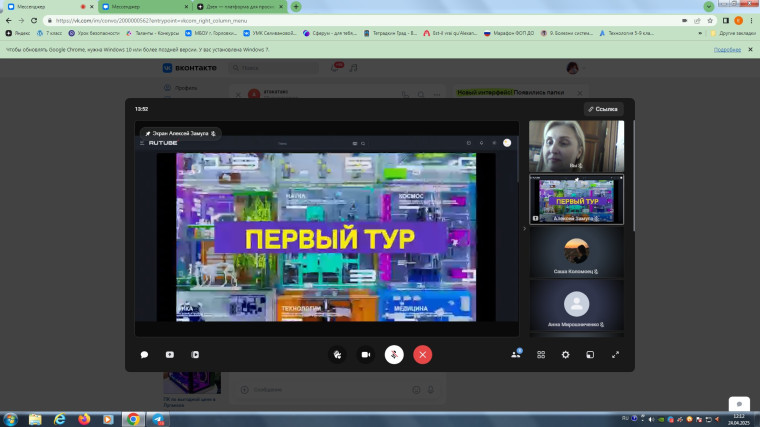Open call settings gear

click(566, 355)
